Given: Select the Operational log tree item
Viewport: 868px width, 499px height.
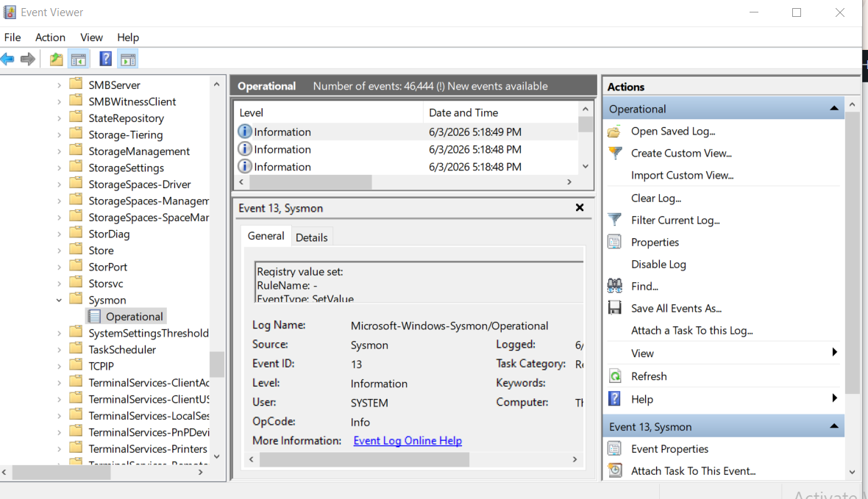Looking at the screenshot, I should point(127,317).
